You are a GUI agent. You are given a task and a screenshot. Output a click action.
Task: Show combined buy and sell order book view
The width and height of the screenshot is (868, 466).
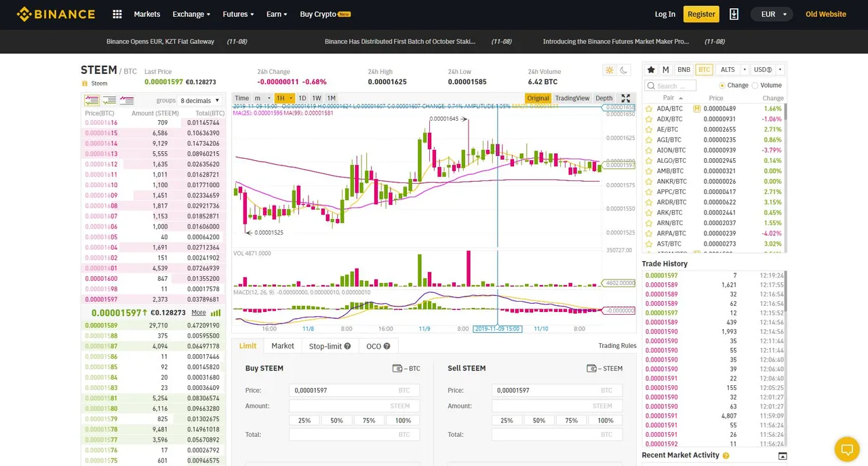pos(92,100)
